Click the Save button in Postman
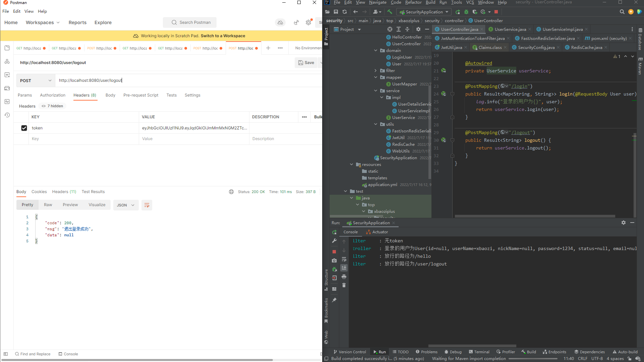This screenshot has height=362, width=644. [306, 63]
